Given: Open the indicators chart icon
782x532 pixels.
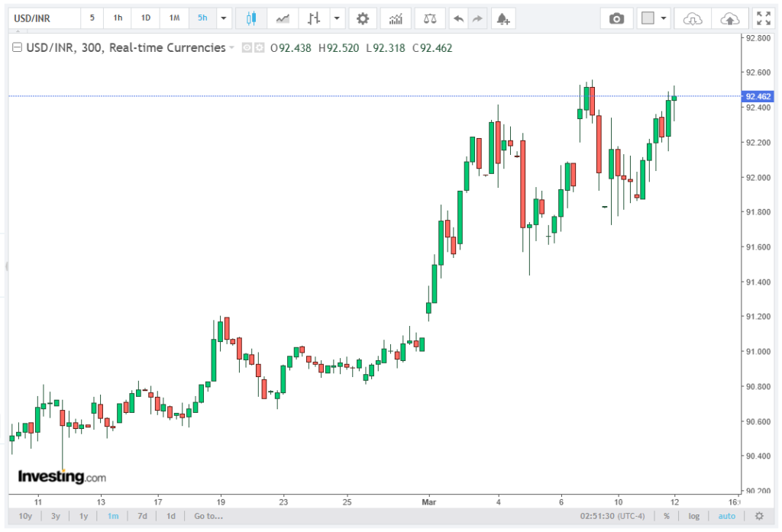Looking at the screenshot, I should 396,18.
